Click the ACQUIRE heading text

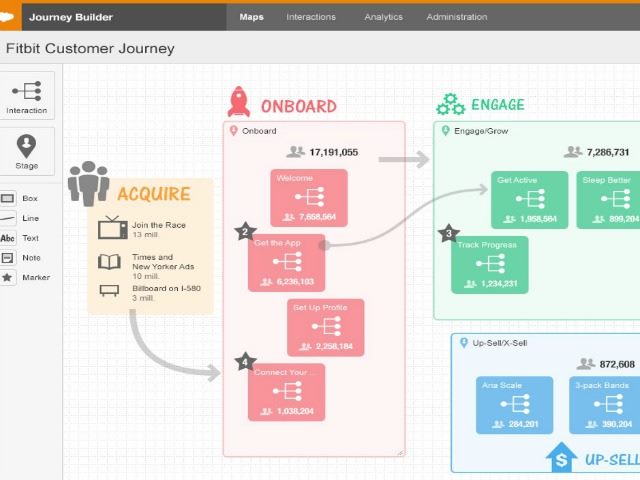coord(154,194)
